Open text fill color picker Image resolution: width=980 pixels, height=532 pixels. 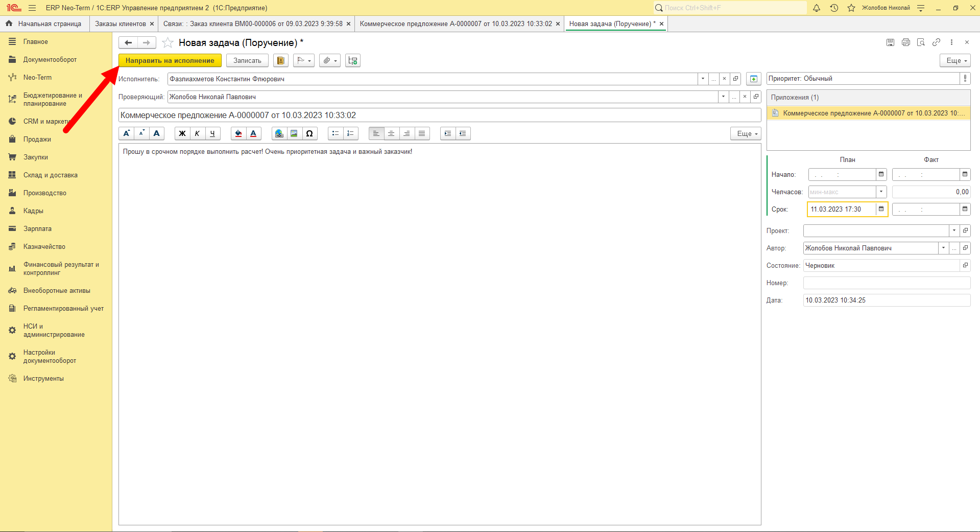[x=238, y=133]
